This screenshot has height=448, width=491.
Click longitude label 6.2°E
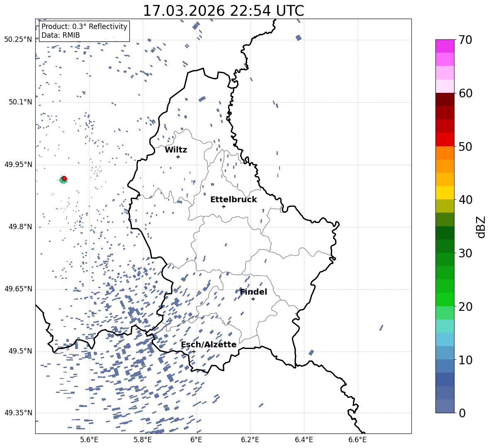pos(250,440)
